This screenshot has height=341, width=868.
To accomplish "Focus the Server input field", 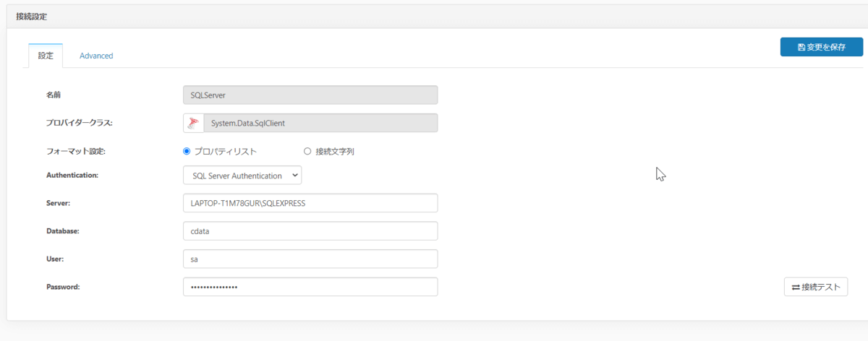I will 310,203.
